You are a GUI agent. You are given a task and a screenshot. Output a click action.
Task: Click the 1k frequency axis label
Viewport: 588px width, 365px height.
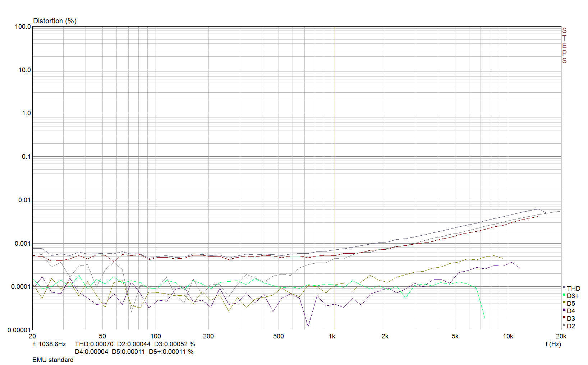tap(332, 336)
